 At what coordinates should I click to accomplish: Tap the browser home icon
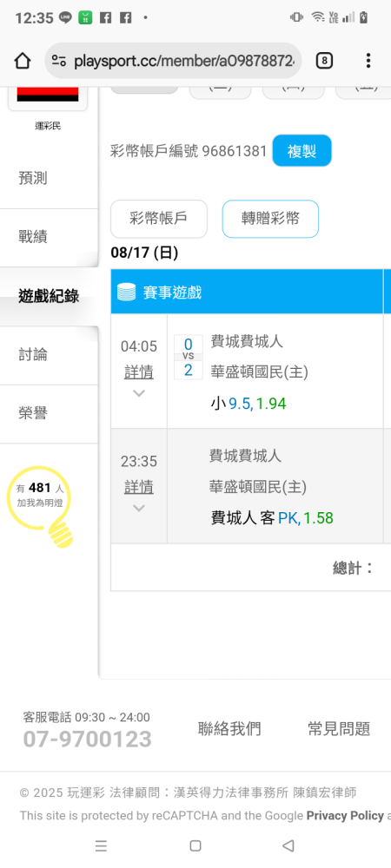(22, 61)
